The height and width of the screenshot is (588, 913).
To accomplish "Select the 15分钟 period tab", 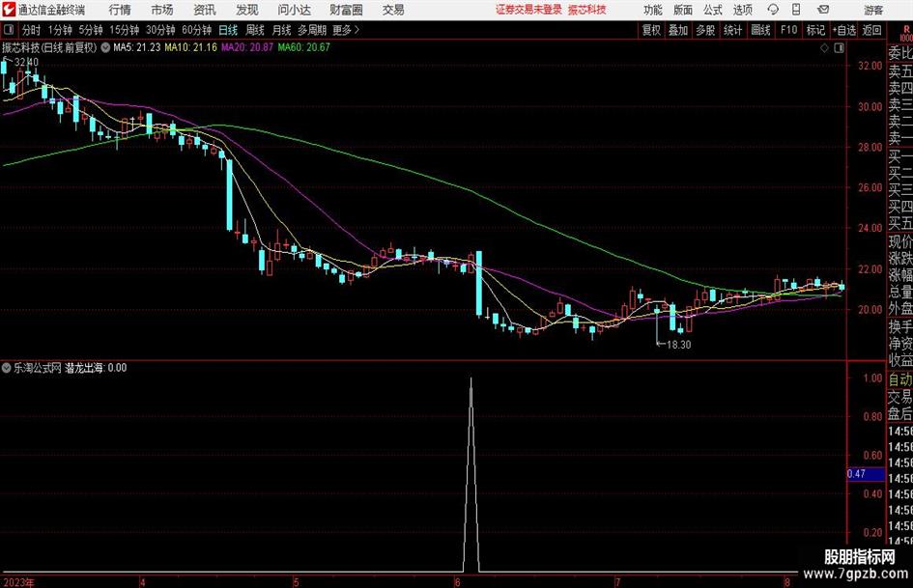I will click(x=124, y=30).
